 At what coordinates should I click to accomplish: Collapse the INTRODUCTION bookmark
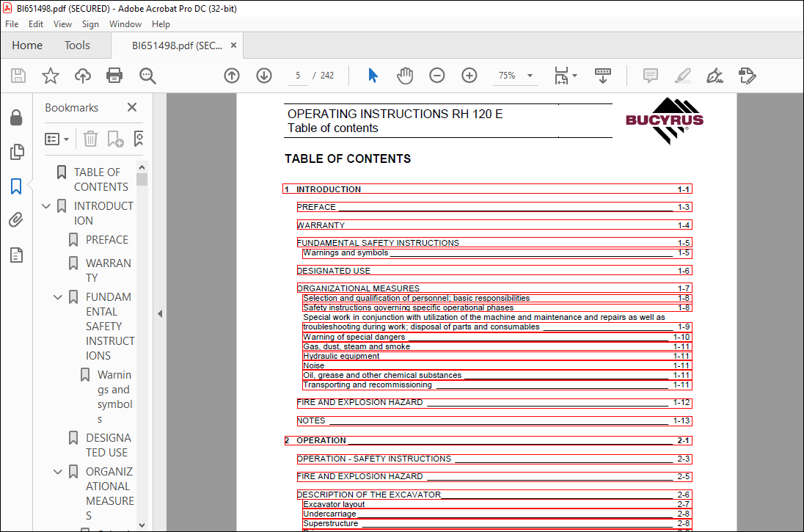(x=46, y=206)
